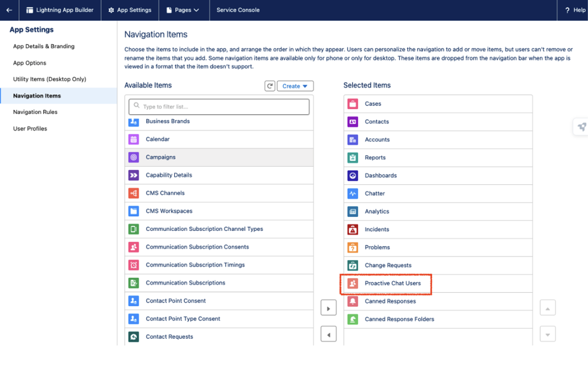
Task: Click the Help link
Action: click(x=575, y=10)
